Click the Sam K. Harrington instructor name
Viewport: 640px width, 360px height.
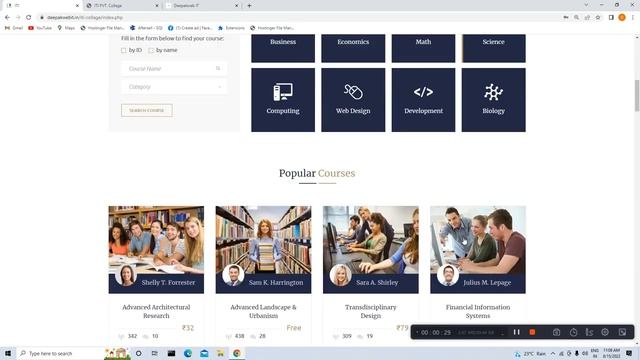276,282
